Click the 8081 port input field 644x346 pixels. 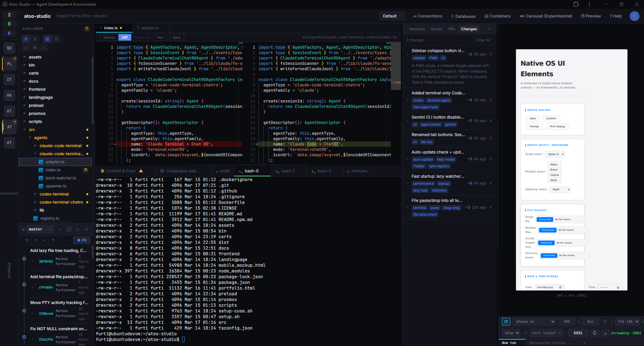tap(578, 333)
